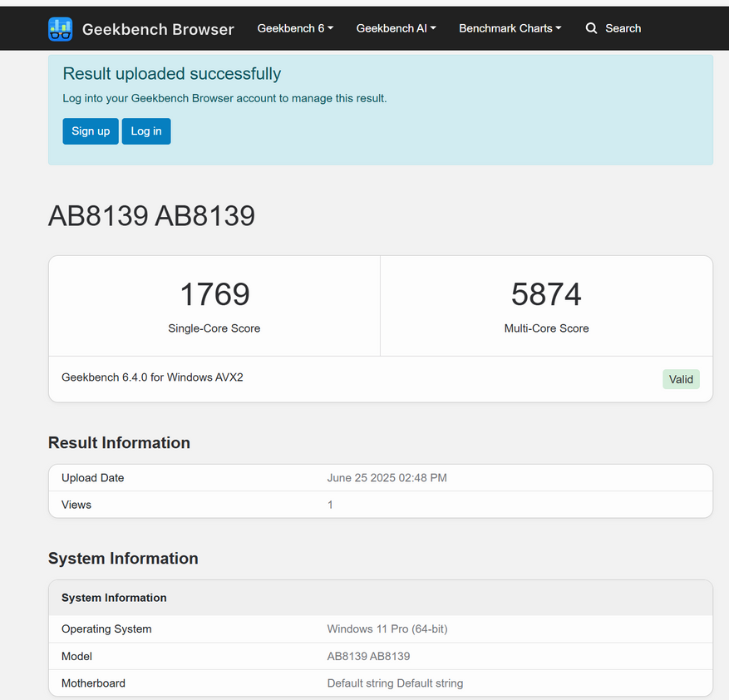Click the Search text in navbar
Screen dimensions: 729x700
tap(623, 28)
